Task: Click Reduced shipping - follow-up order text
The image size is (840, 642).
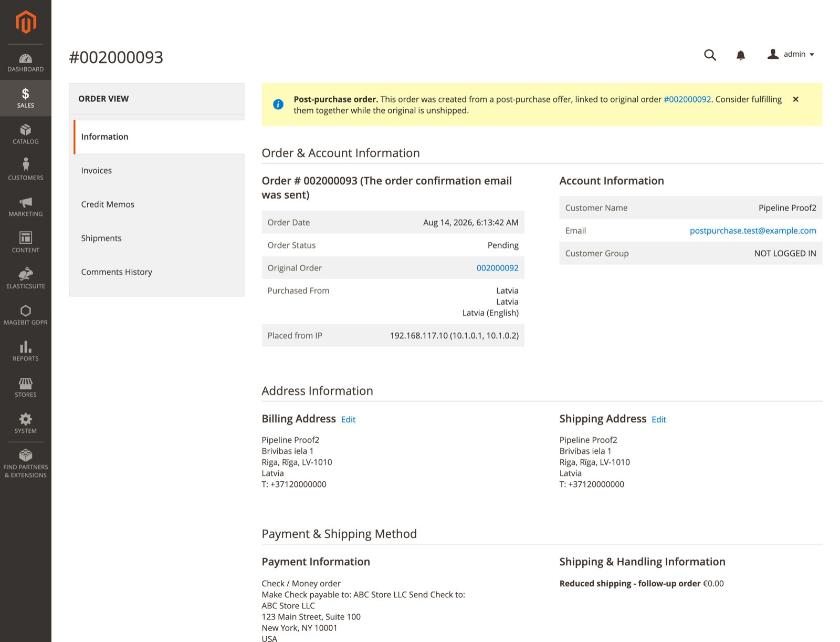Action: [x=630, y=584]
